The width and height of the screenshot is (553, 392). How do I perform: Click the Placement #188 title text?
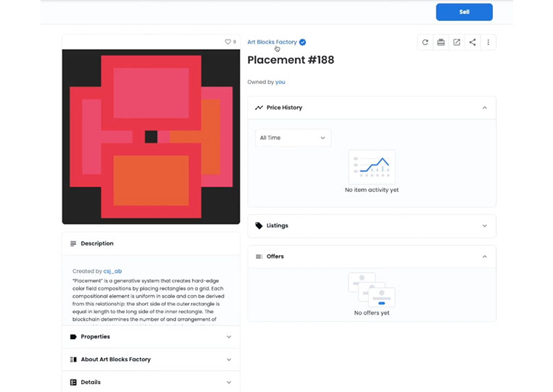291,60
